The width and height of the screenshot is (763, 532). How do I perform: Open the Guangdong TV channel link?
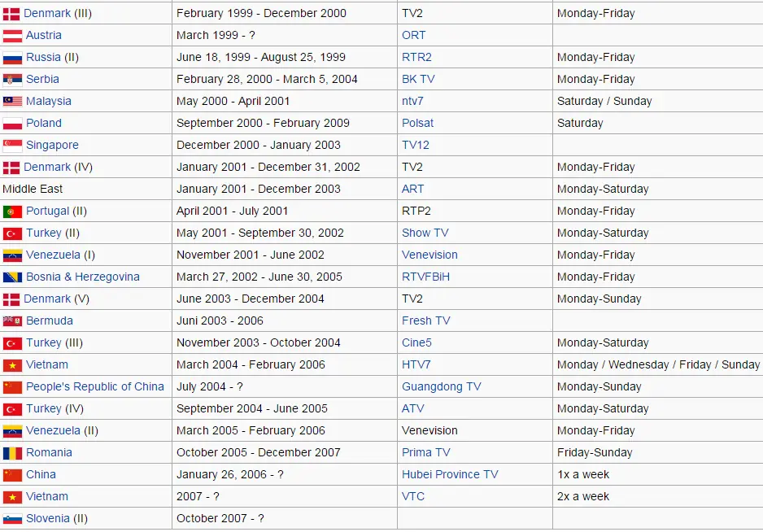tap(442, 386)
